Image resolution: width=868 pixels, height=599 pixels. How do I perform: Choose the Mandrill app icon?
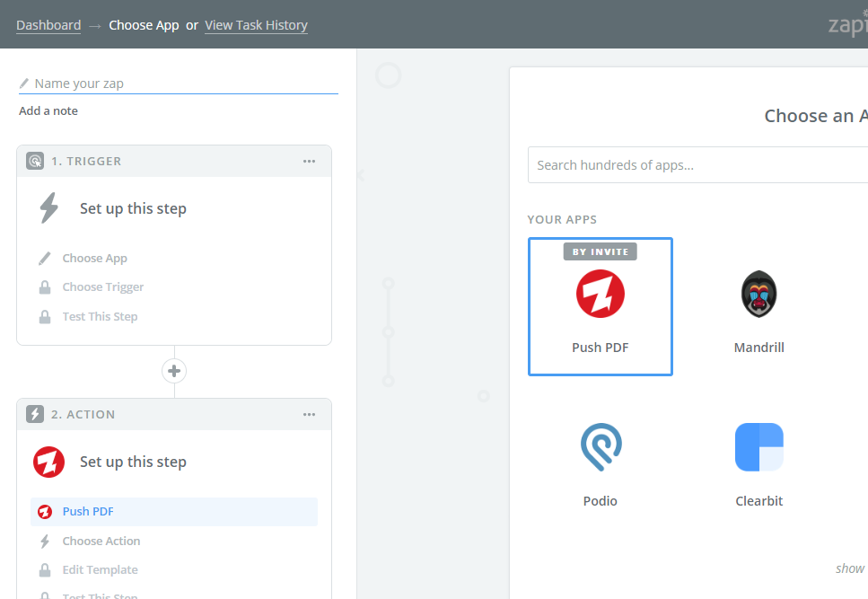[759, 294]
